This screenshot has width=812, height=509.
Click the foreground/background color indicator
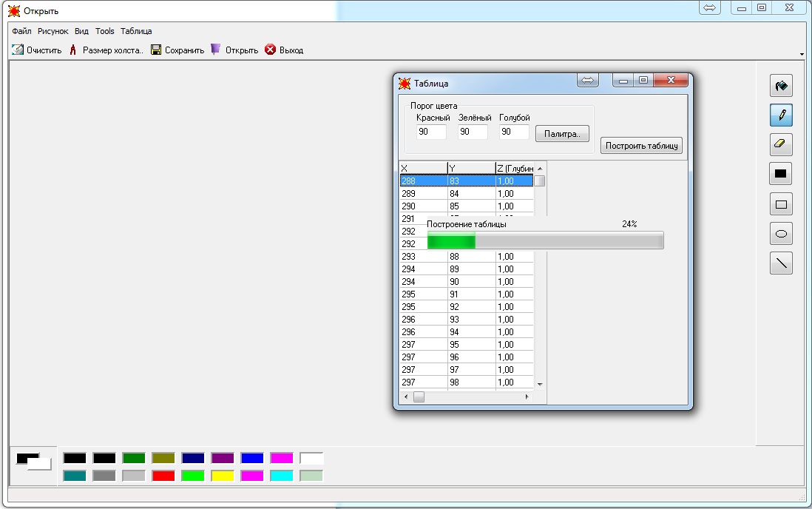[34, 462]
